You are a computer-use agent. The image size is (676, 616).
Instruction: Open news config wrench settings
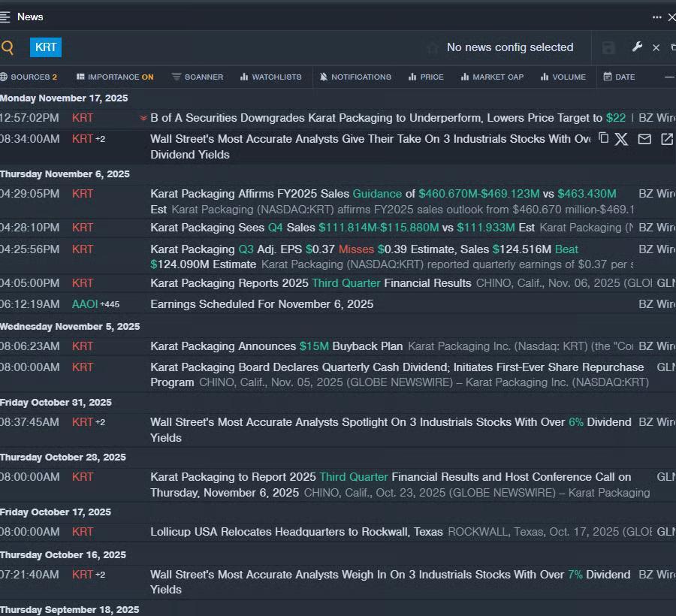(x=637, y=47)
